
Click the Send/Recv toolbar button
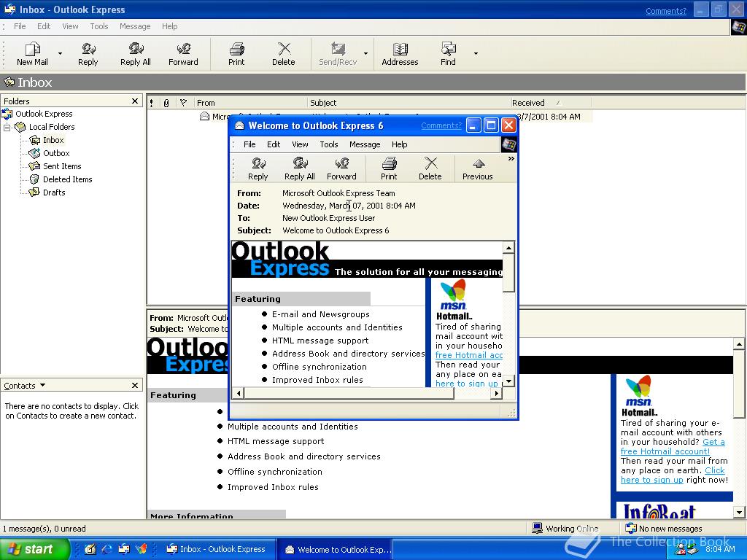tap(338, 54)
